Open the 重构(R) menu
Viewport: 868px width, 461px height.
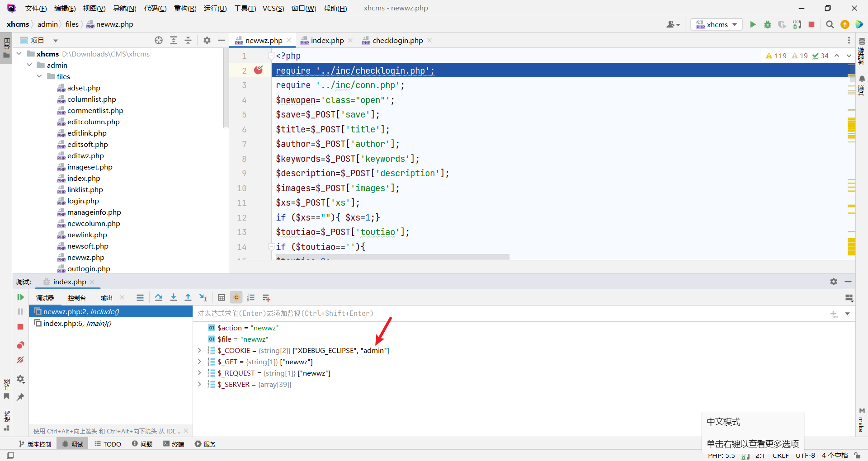pos(185,8)
